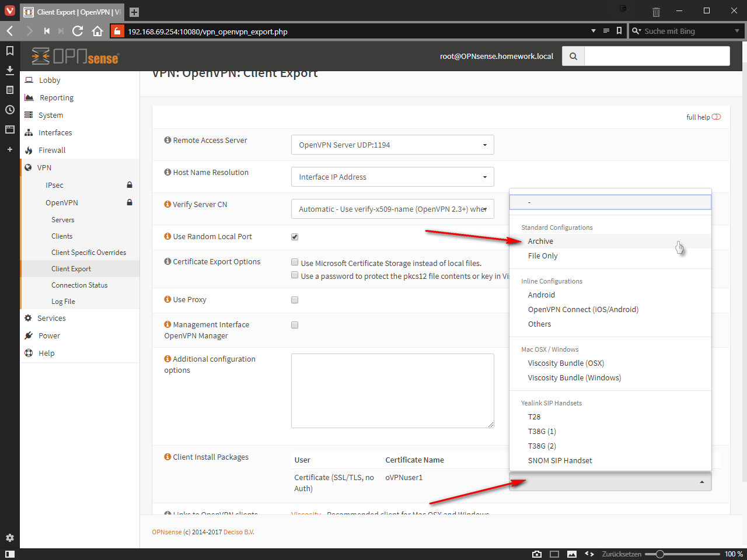Open reader view in address bar

point(606,31)
